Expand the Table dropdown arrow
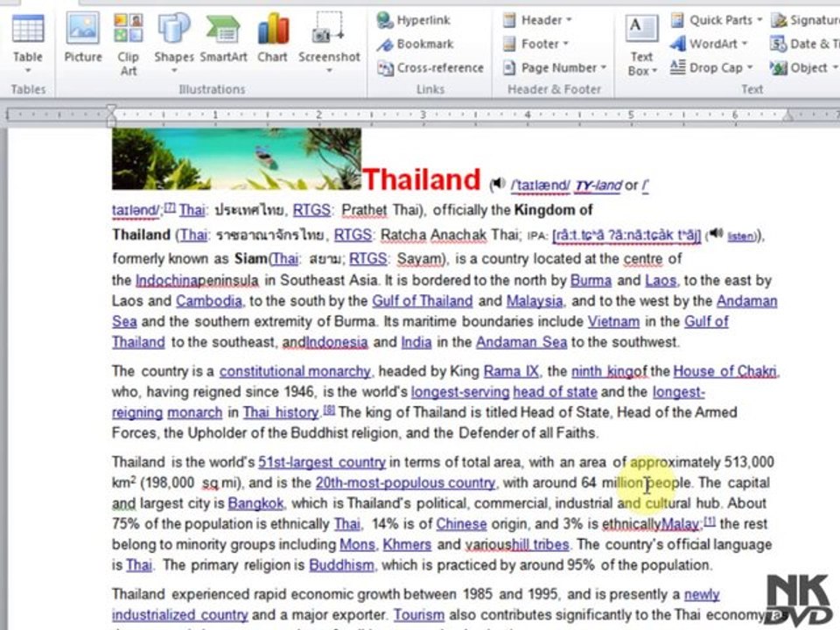840x630 pixels. (x=28, y=71)
